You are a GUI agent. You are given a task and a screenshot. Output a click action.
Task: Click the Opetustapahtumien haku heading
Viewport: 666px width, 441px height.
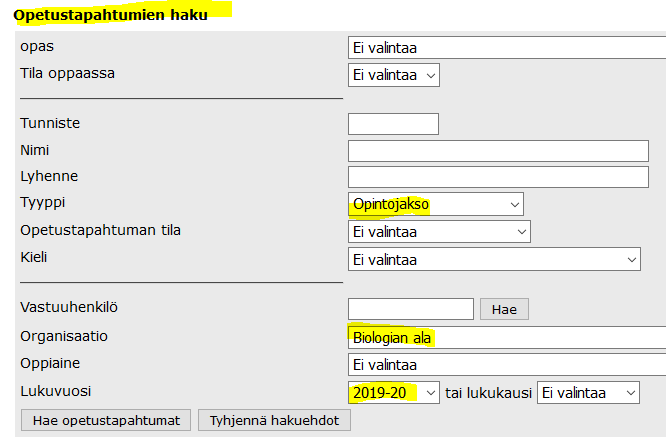[x=111, y=15]
